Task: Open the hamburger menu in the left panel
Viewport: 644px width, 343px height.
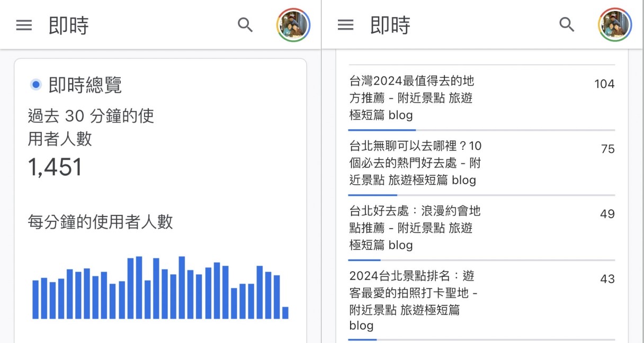Action: (24, 25)
